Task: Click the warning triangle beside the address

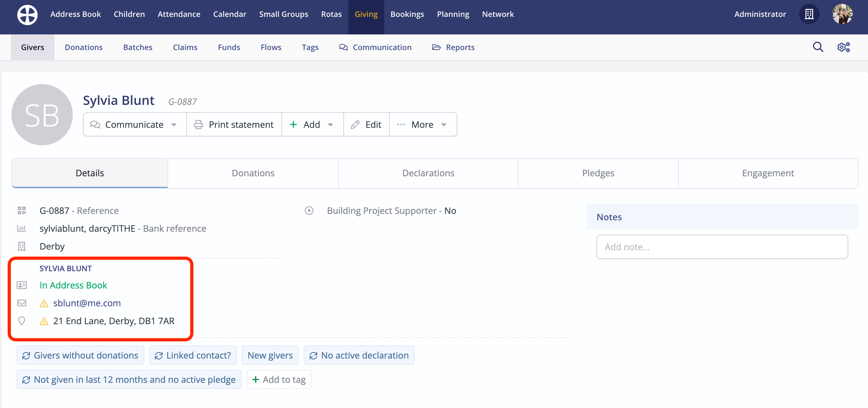Action: (44, 321)
